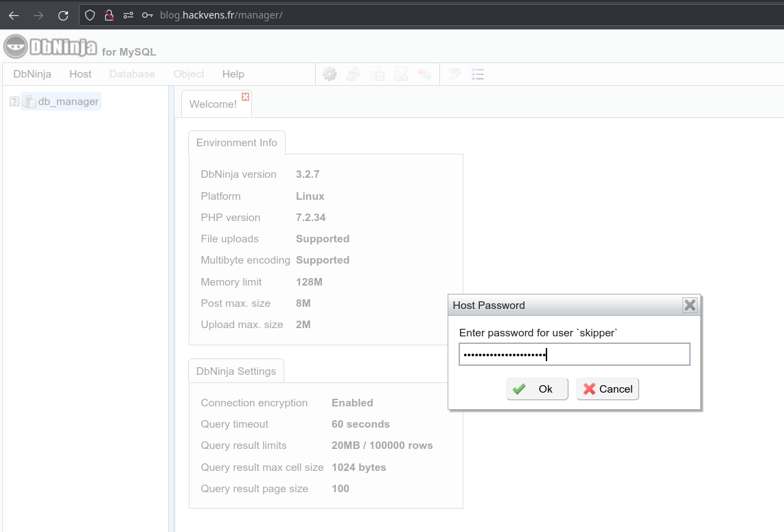The width and height of the screenshot is (784, 532).
Task: Click the skipper password input field
Action: coord(574,355)
